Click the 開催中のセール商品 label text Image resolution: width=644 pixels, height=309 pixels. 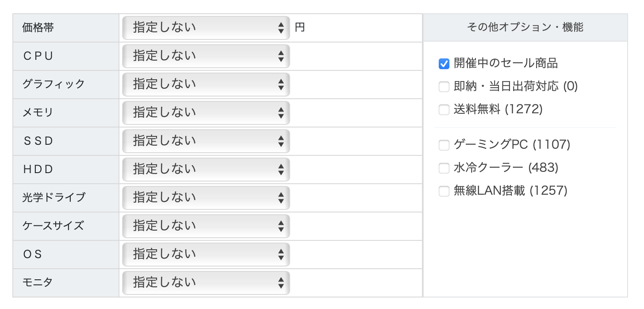coord(506,63)
